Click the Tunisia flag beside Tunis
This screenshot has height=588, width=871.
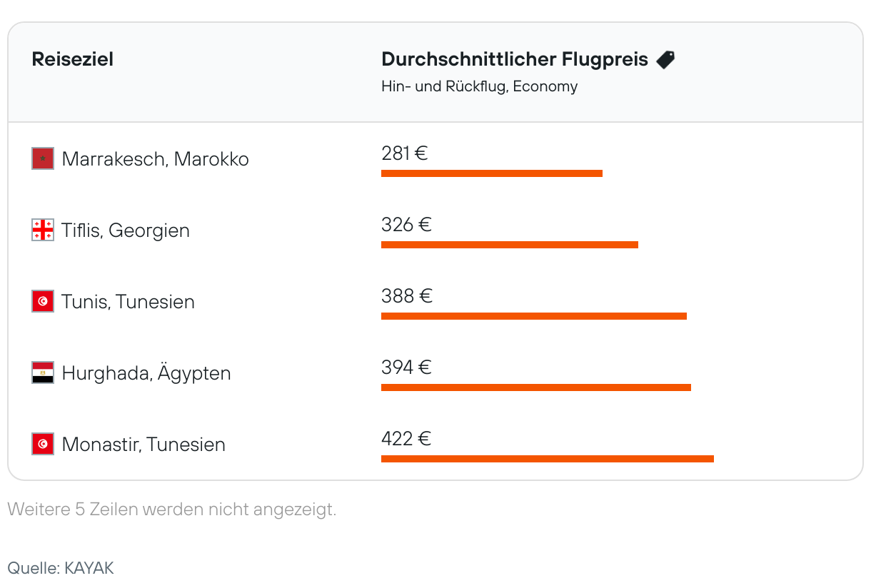click(x=43, y=301)
